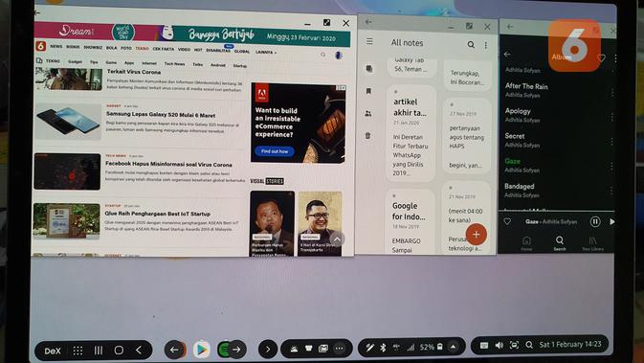Open CEK FAKTA section in browser
Viewport: 644px width, 363px height.
pos(163,49)
